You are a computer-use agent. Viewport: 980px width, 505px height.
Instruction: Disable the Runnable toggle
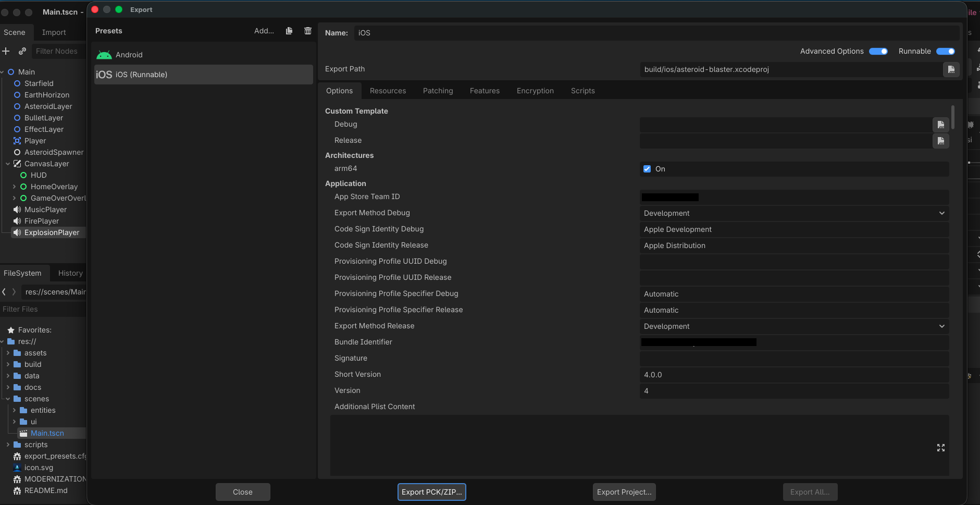coord(946,51)
